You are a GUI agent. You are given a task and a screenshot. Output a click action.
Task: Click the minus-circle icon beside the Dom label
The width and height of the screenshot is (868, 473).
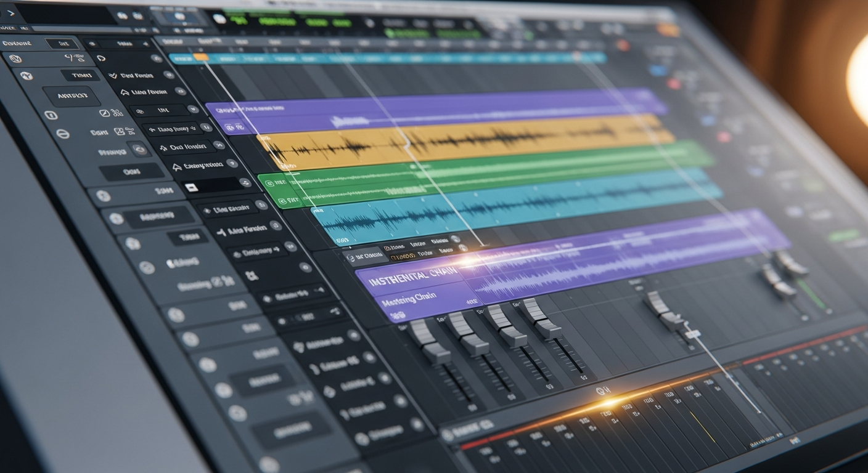point(63,133)
